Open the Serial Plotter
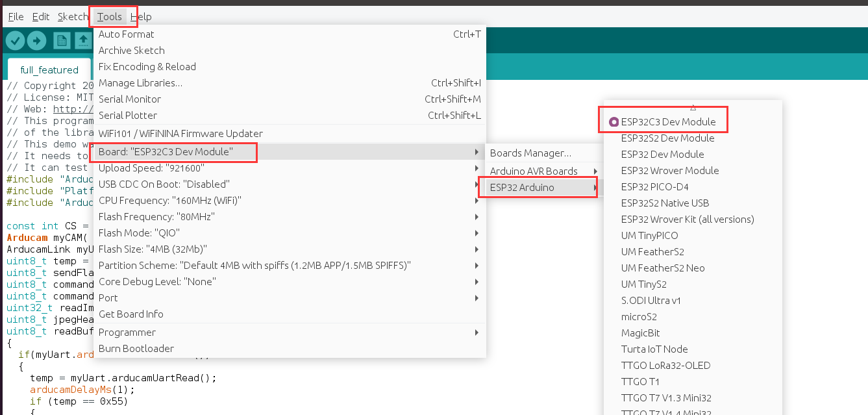 (x=290, y=115)
